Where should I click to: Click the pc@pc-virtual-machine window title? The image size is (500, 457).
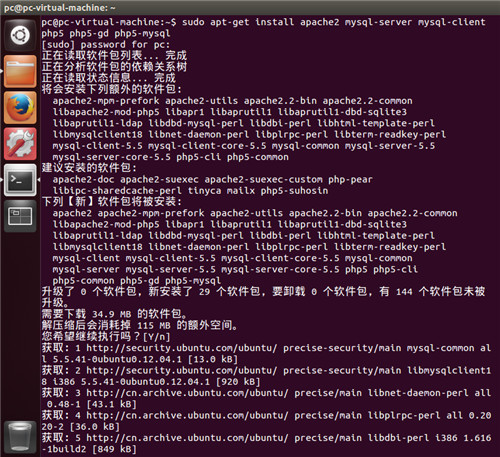pos(60,8)
